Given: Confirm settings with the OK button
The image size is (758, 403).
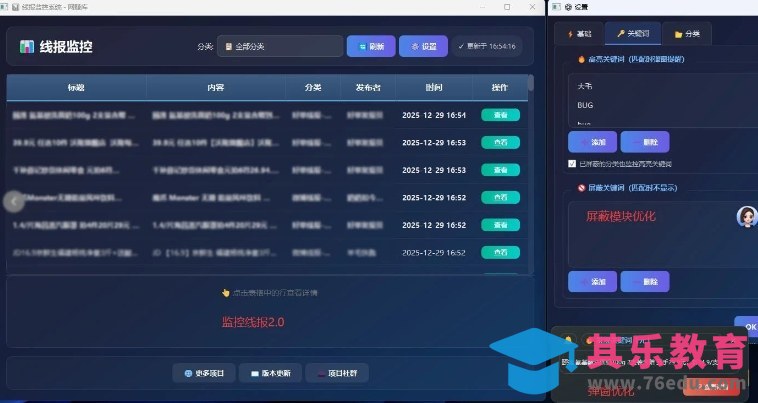Looking at the screenshot, I should (x=747, y=327).
